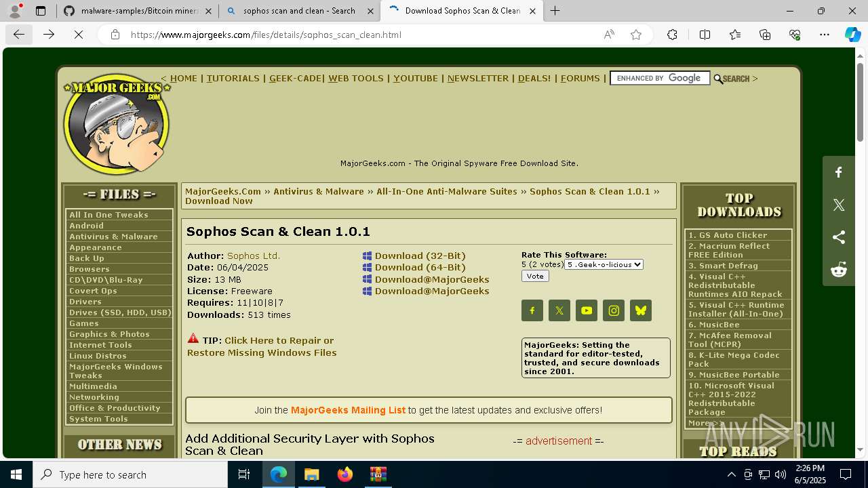Click the MajorGeeks logo image

(117, 123)
